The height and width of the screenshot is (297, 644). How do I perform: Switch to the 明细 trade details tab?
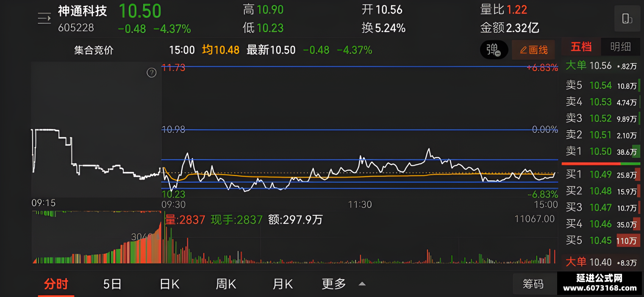tap(620, 47)
